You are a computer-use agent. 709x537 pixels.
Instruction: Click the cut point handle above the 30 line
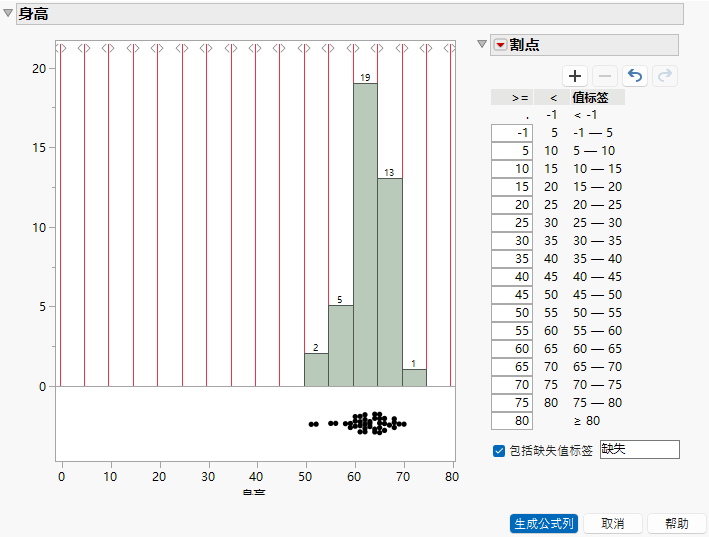click(x=207, y=48)
